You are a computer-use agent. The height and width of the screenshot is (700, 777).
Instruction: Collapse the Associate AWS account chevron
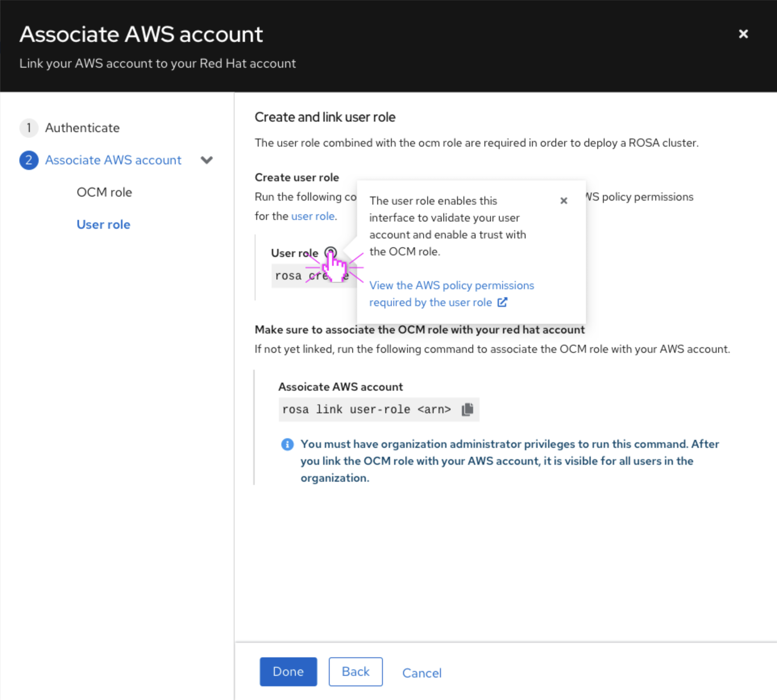207,160
